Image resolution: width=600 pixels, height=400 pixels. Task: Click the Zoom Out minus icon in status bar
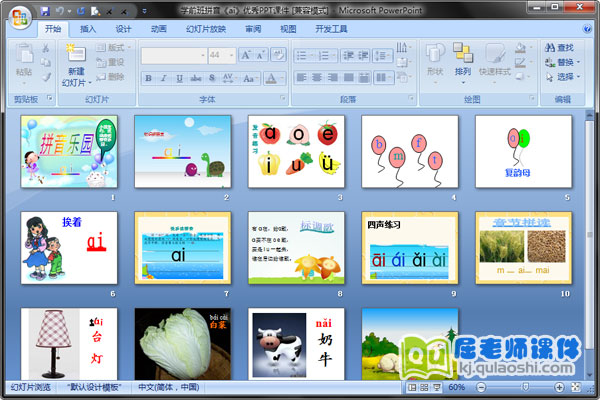pyautogui.click(x=481, y=388)
